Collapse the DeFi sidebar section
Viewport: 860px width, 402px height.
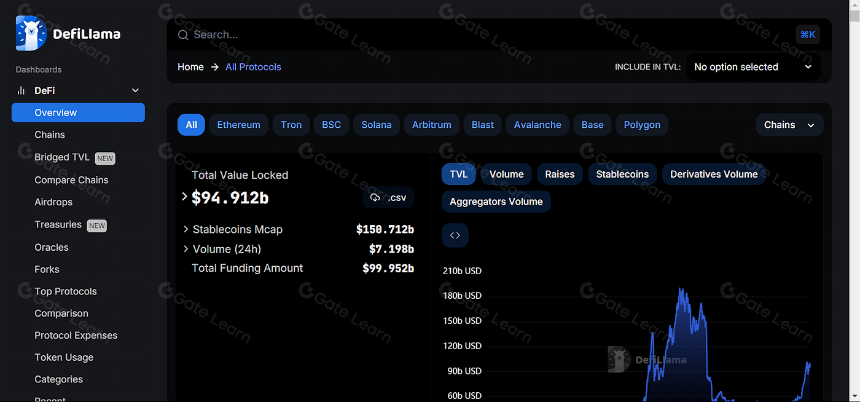[135, 90]
